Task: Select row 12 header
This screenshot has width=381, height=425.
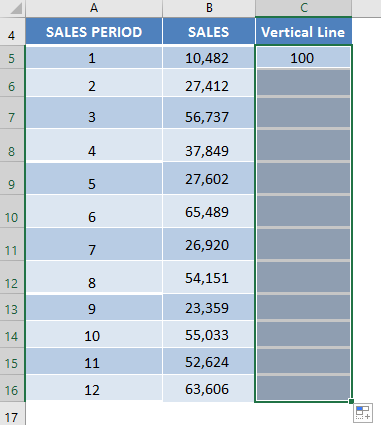Action: click(x=12, y=277)
